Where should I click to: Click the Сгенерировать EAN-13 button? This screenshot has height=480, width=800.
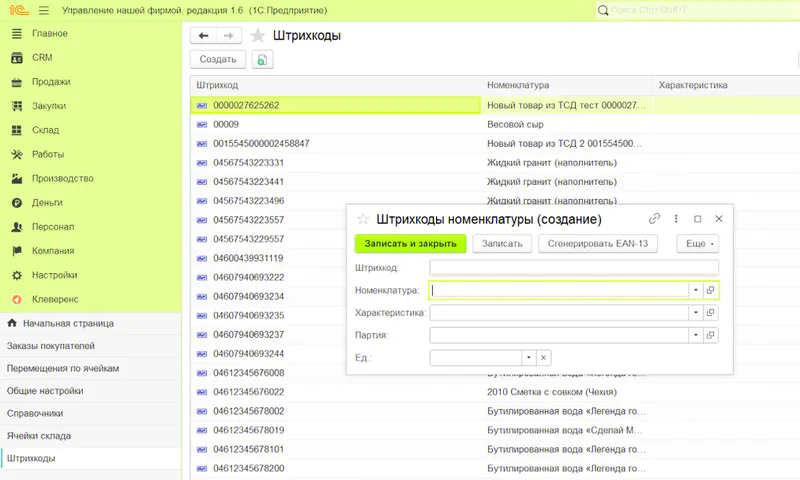point(597,244)
